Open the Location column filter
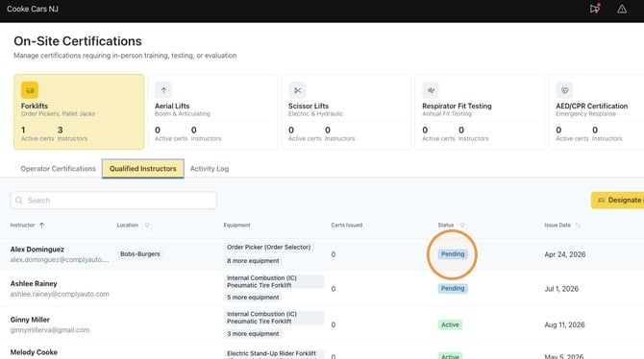Viewport: 644px width, 359px height. [147, 225]
